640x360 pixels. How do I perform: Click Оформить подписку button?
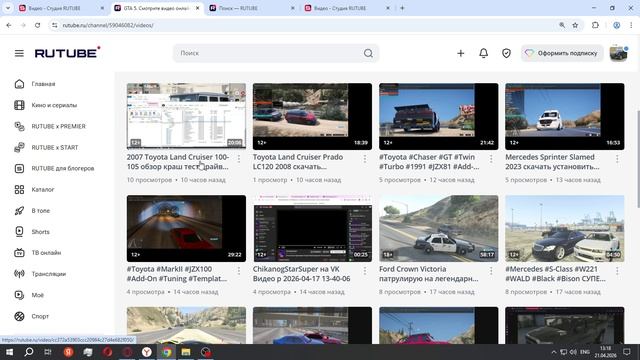[562, 53]
